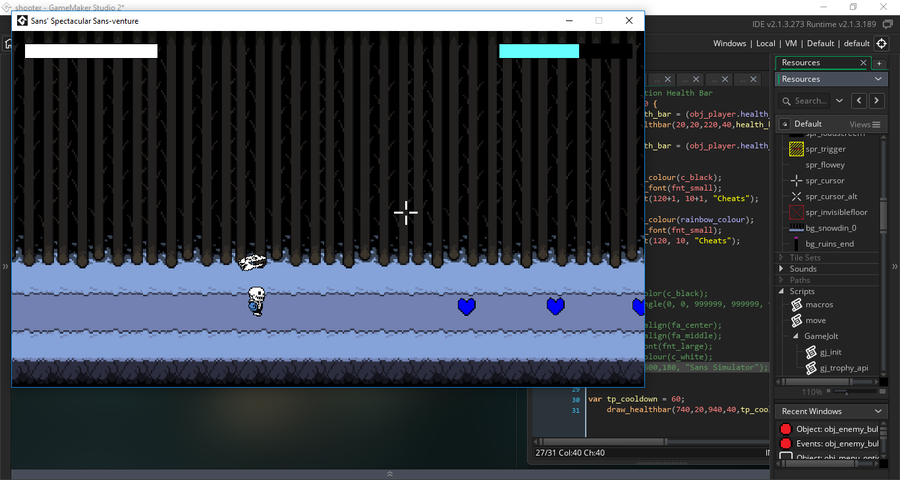Select the bg_ruins_end resource name
The height and width of the screenshot is (480, 900).
coord(829,244)
